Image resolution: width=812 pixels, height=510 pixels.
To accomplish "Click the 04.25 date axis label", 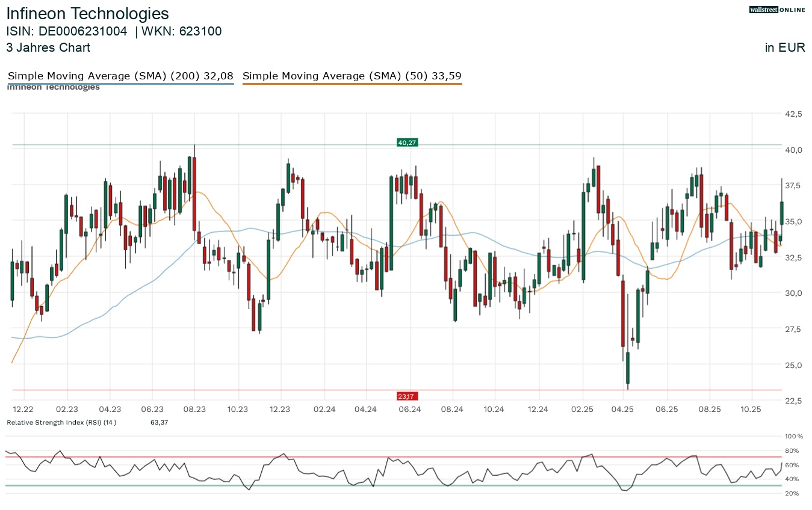I will point(623,409).
